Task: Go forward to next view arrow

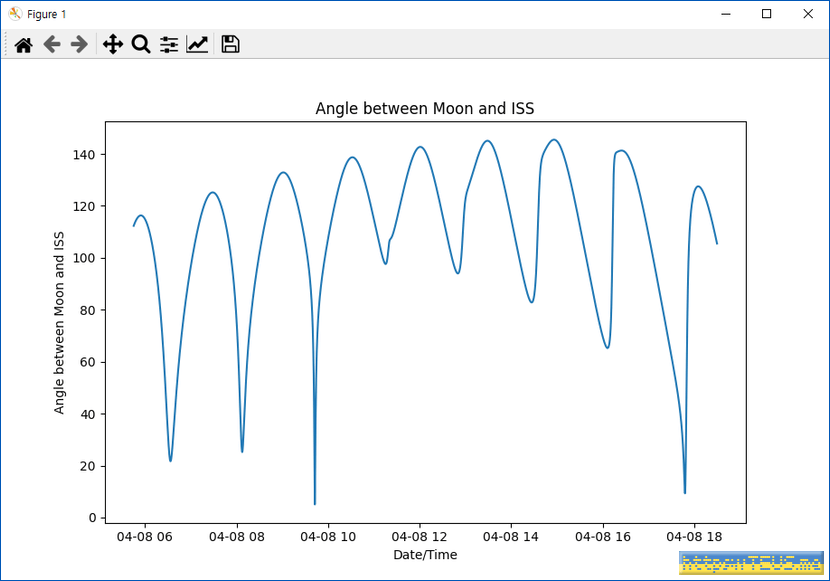Action: coord(79,44)
